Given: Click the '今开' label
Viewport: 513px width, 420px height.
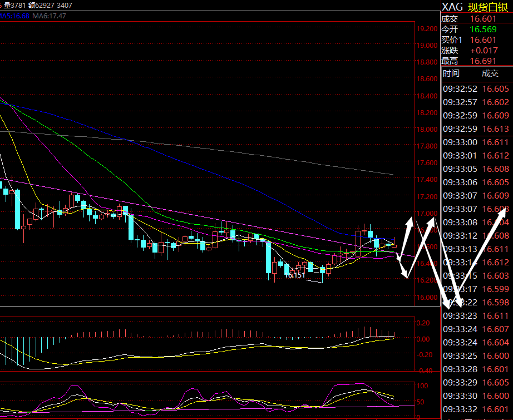Looking at the screenshot, I should tap(450, 29).
